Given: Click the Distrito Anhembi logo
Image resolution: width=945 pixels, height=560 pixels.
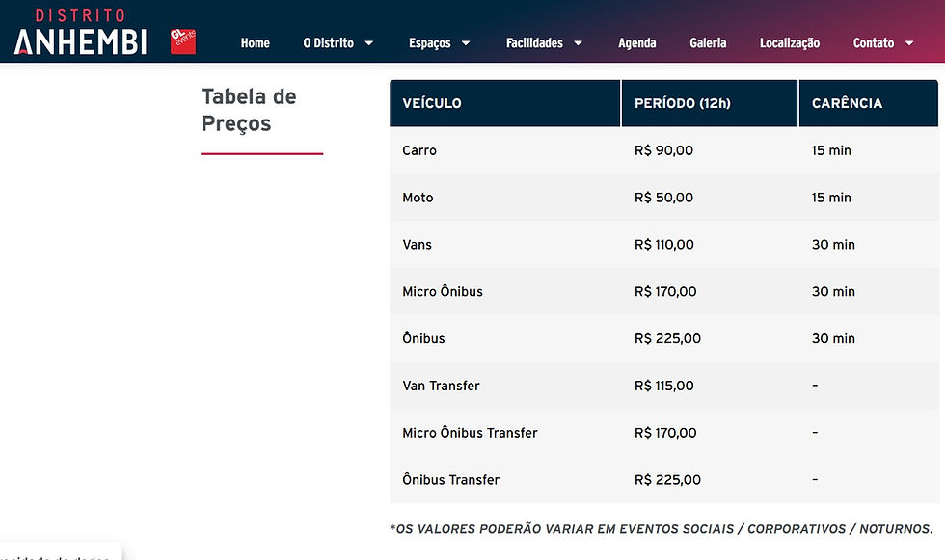Looking at the screenshot, I should point(79,31).
